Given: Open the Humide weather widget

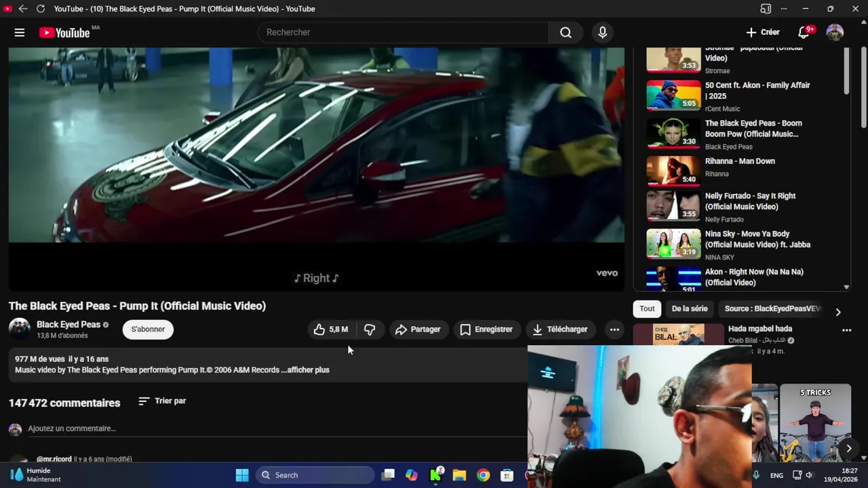Looking at the screenshot, I should (37, 475).
